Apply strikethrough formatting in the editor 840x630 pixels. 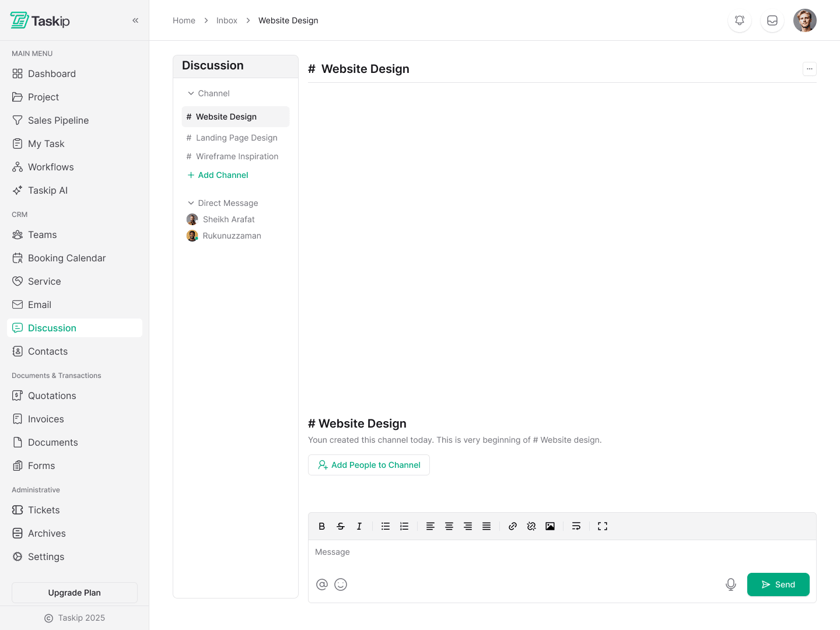pyautogui.click(x=341, y=526)
